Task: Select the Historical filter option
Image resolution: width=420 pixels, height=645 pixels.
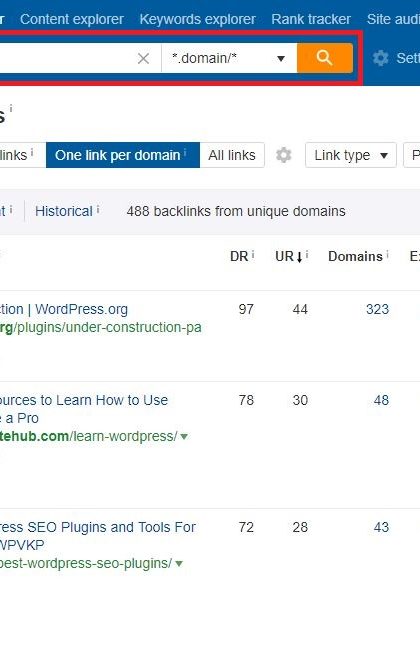Action: (x=64, y=211)
